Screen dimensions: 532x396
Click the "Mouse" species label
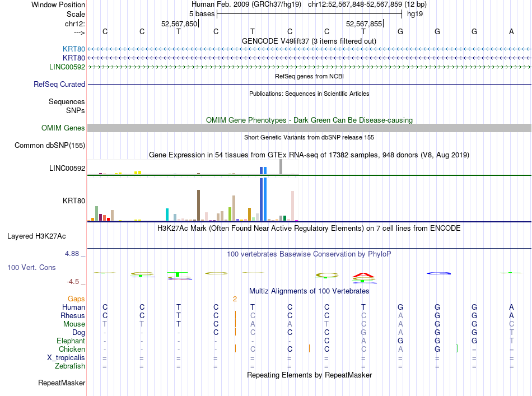[74, 324]
